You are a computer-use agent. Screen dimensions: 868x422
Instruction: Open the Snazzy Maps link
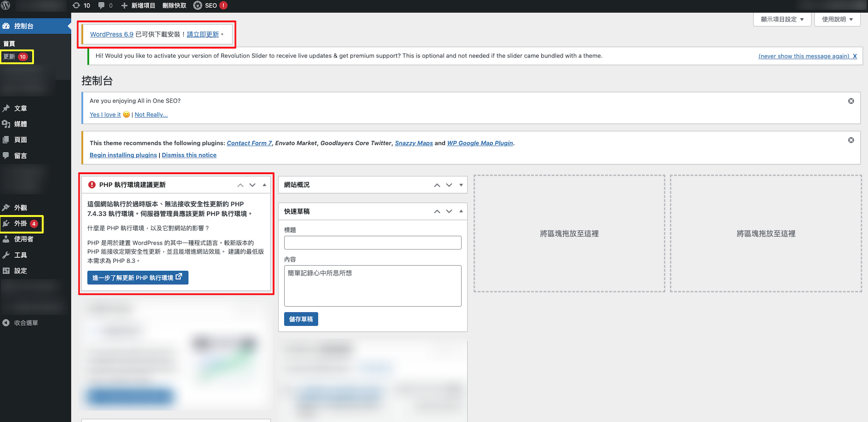[414, 143]
